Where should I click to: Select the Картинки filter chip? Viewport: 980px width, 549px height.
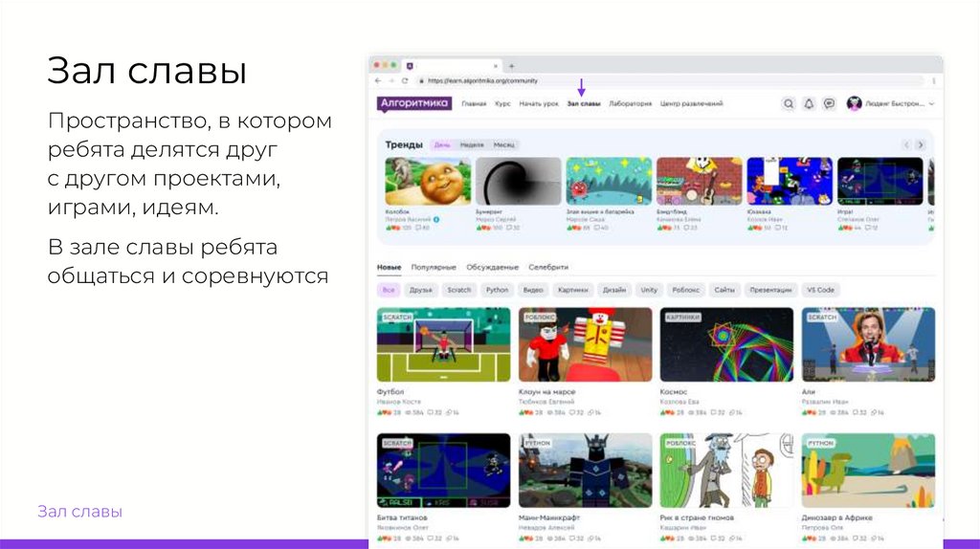[573, 290]
